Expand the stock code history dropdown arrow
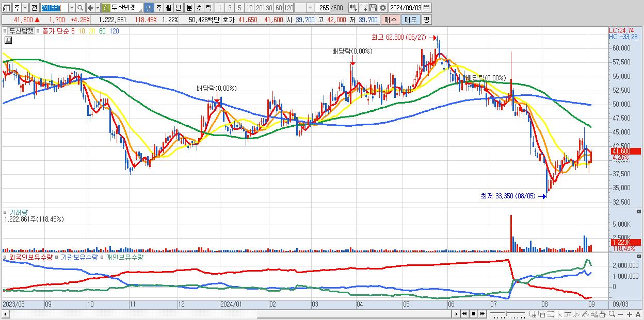The height and width of the screenshot is (320, 644). (x=72, y=8)
